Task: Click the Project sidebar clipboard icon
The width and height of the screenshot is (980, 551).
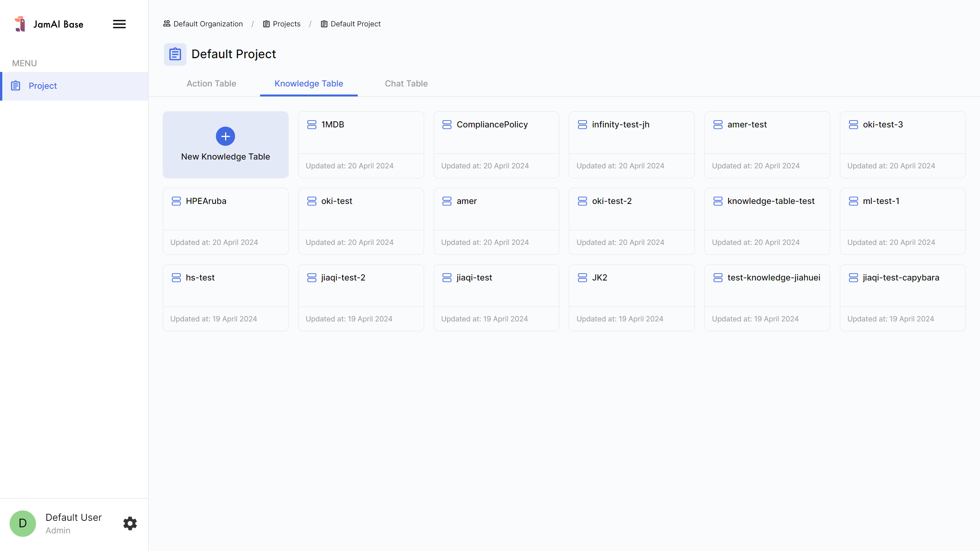Action: [16, 86]
